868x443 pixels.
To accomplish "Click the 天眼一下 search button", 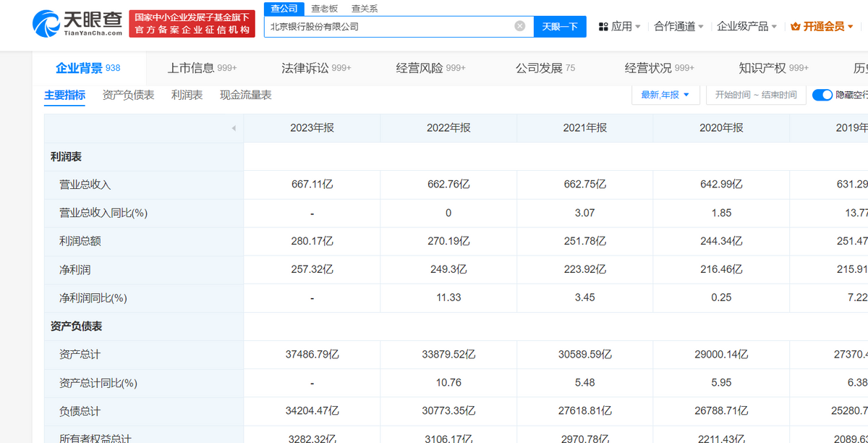I will [x=560, y=26].
